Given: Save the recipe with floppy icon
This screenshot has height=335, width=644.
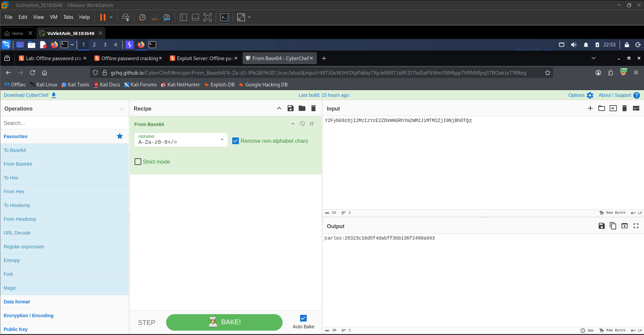Looking at the screenshot, I should point(291,108).
